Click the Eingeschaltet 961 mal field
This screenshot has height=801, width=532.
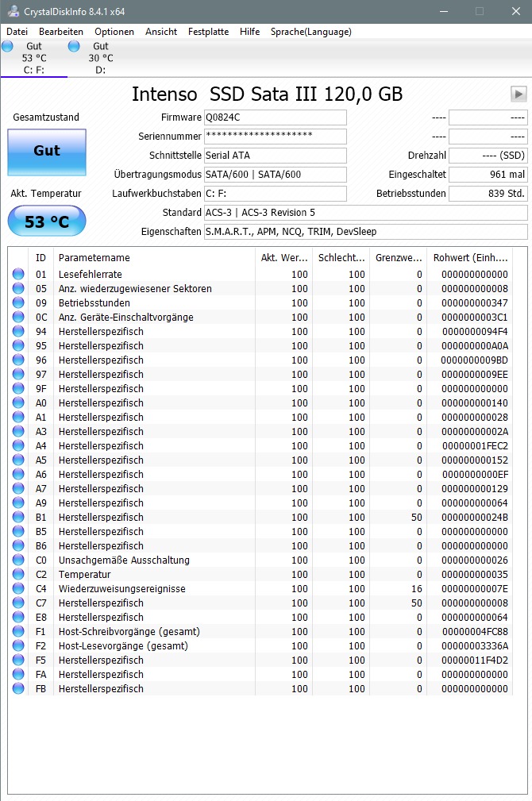pos(488,174)
